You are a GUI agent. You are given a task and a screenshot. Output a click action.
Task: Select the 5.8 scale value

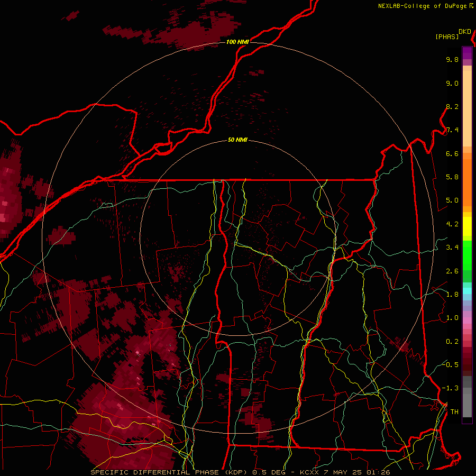[x=452, y=177]
